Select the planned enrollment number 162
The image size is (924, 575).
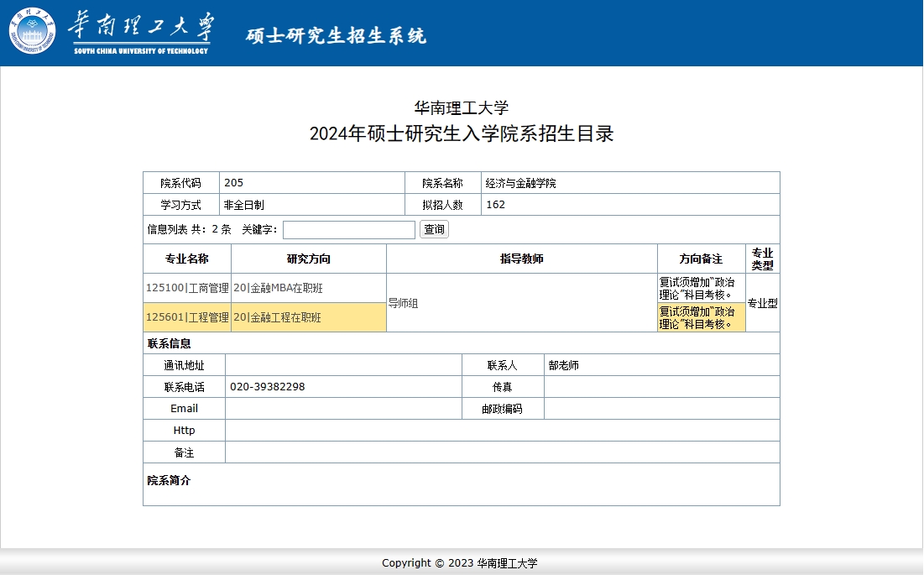(x=496, y=205)
